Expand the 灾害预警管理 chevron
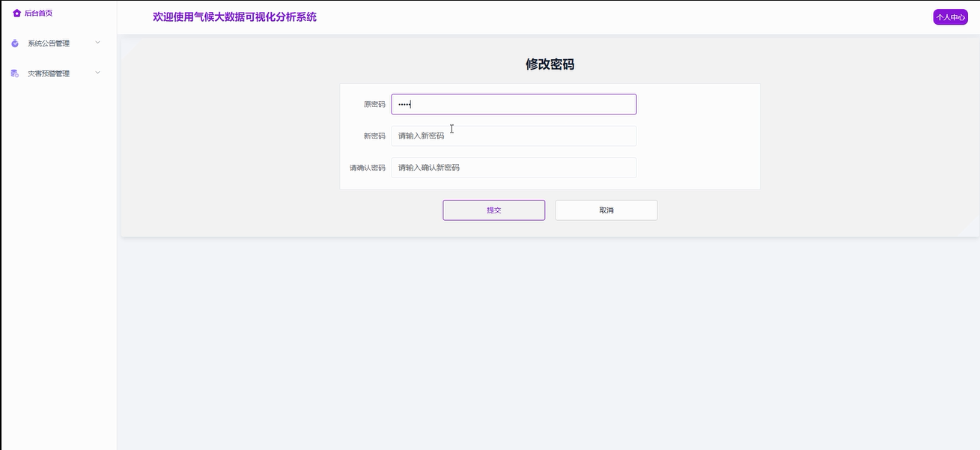 97,73
